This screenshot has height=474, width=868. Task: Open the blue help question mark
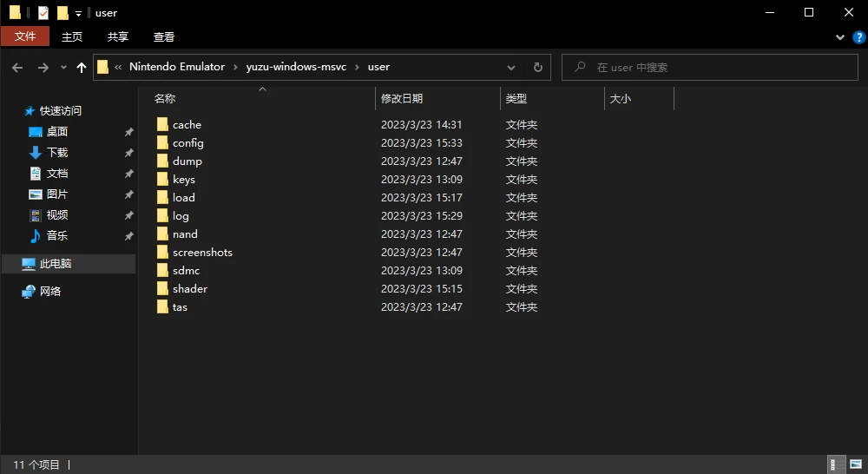858,37
